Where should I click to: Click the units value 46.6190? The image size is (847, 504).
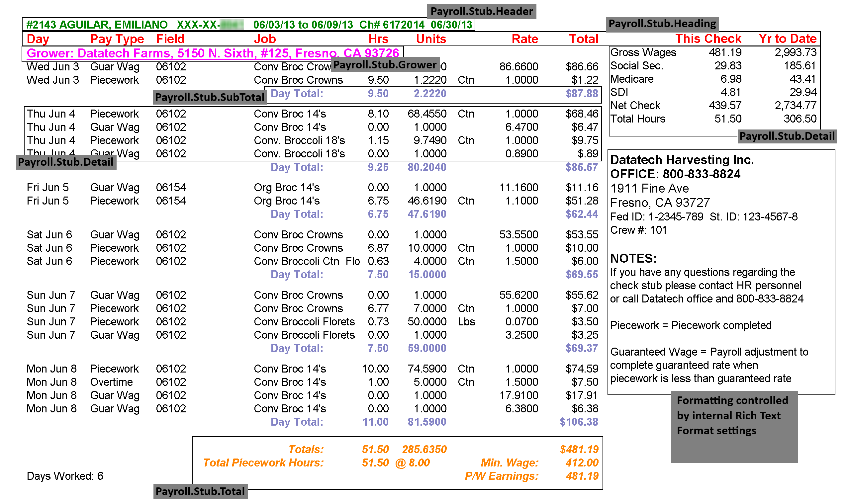tap(427, 201)
